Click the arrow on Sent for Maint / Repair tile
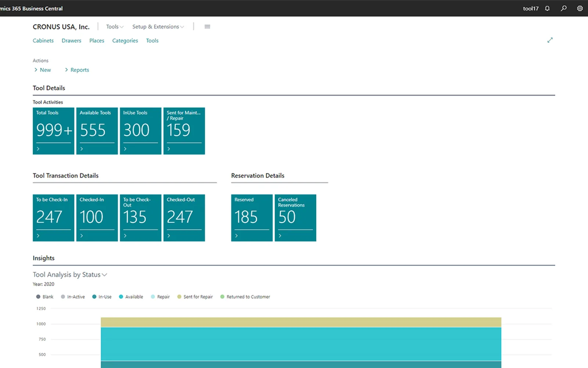 click(x=169, y=149)
